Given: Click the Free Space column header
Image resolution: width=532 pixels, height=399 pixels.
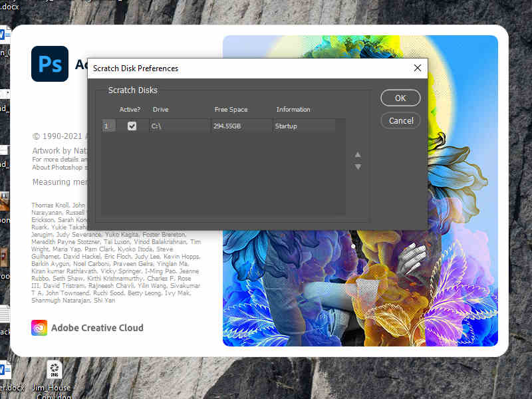Looking at the screenshot, I should (231, 109).
